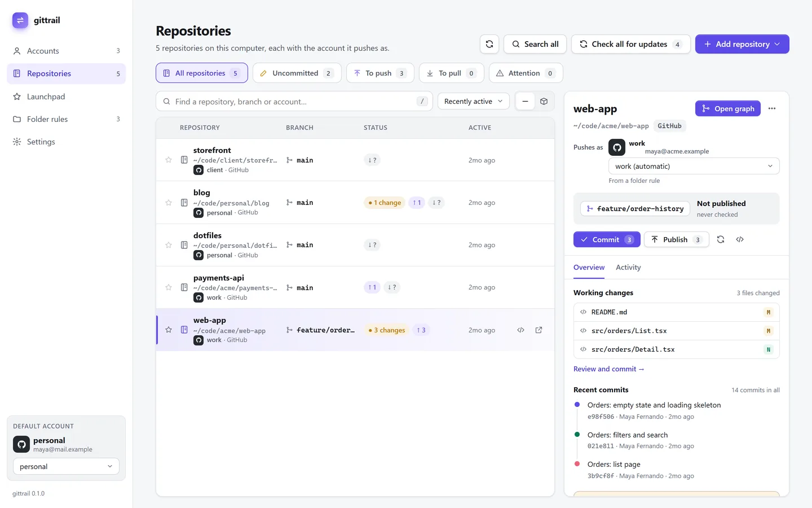
Task: Expand the Add repository dropdown
Action: click(742, 44)
